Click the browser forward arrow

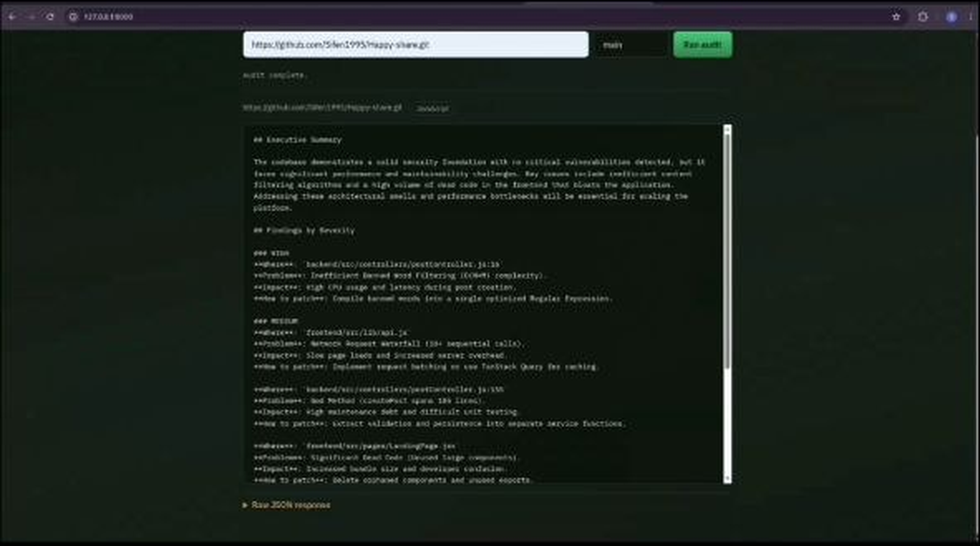coord(31,17)
